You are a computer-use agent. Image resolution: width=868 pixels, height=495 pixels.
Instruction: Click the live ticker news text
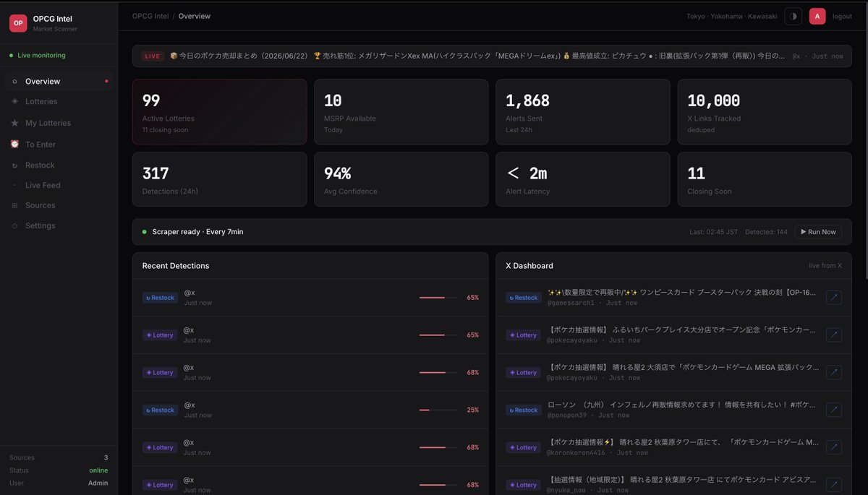click(x=477, y=56)
